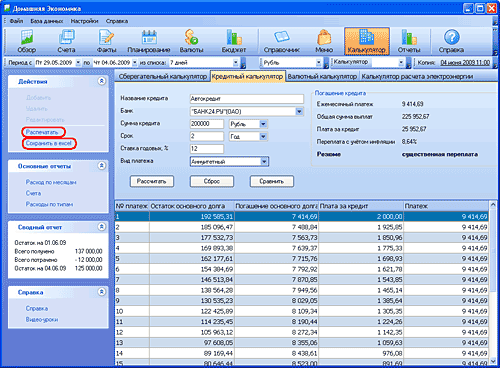Switch to Кредитный калькулятор tab

[x=247, y=76]
